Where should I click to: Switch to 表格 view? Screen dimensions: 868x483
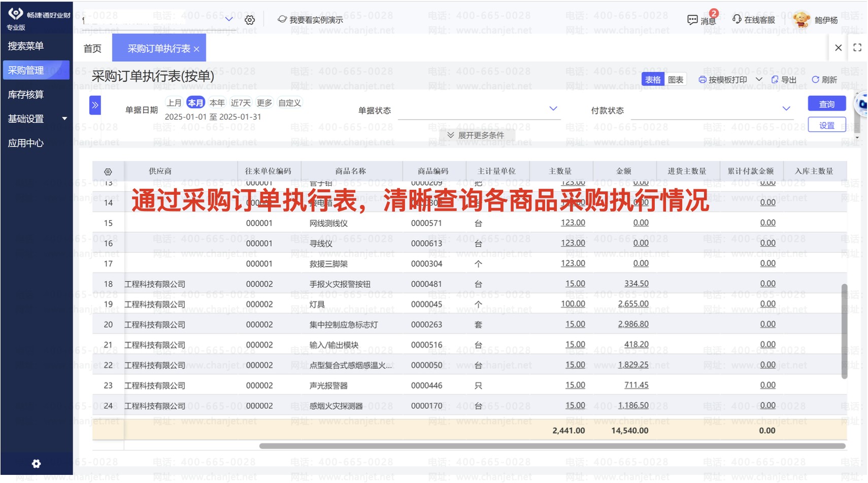pyautogui.click(x=653, y=80)
